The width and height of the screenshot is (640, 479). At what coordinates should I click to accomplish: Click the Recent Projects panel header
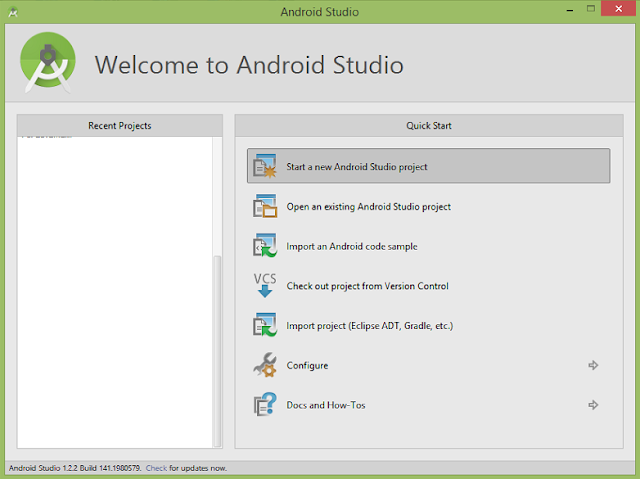120,125
